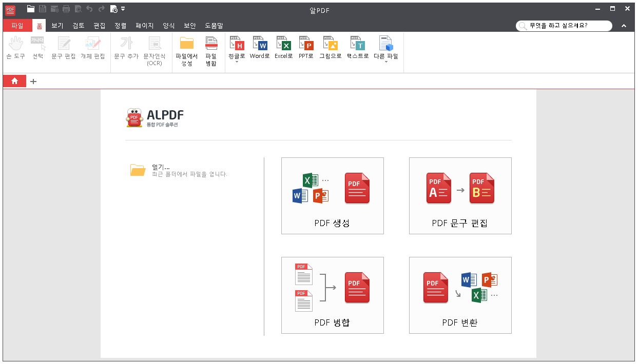Switch to the 편집 ribbon tab
The image size is (638, 364).
100,25
